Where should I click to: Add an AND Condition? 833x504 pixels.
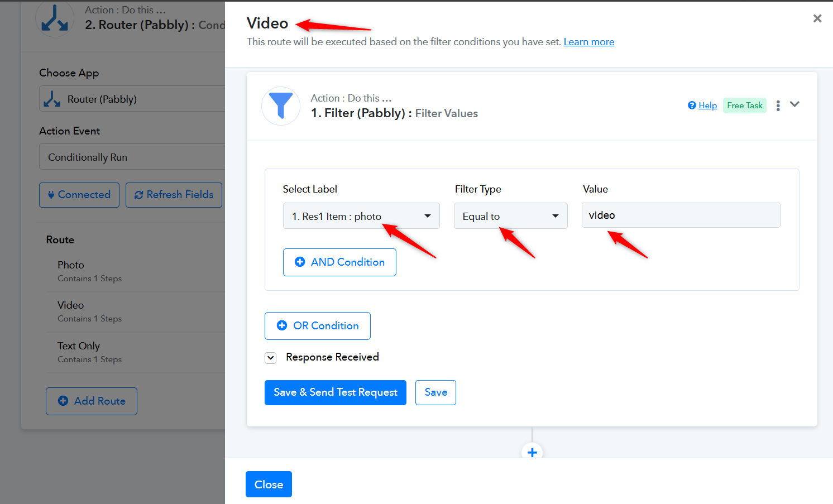(339, 262)
